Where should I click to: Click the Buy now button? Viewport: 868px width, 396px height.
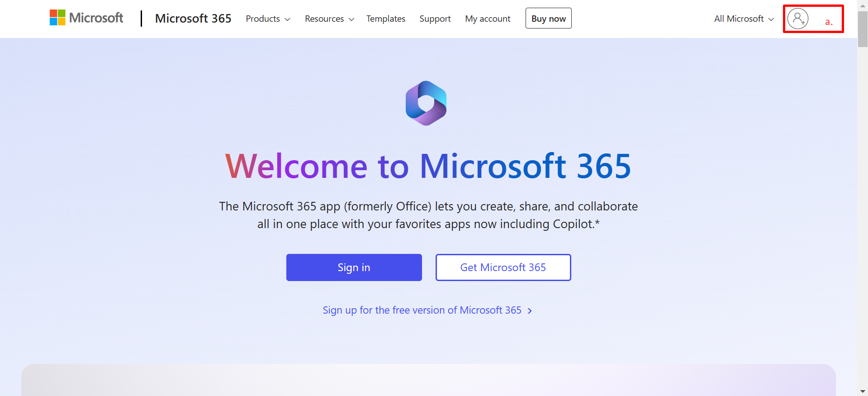point(549,18)
